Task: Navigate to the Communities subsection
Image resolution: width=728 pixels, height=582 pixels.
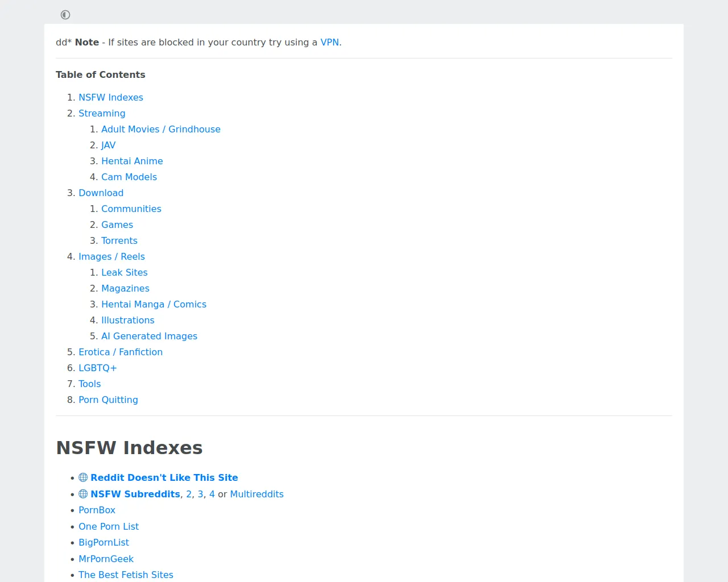Action: 131,209
